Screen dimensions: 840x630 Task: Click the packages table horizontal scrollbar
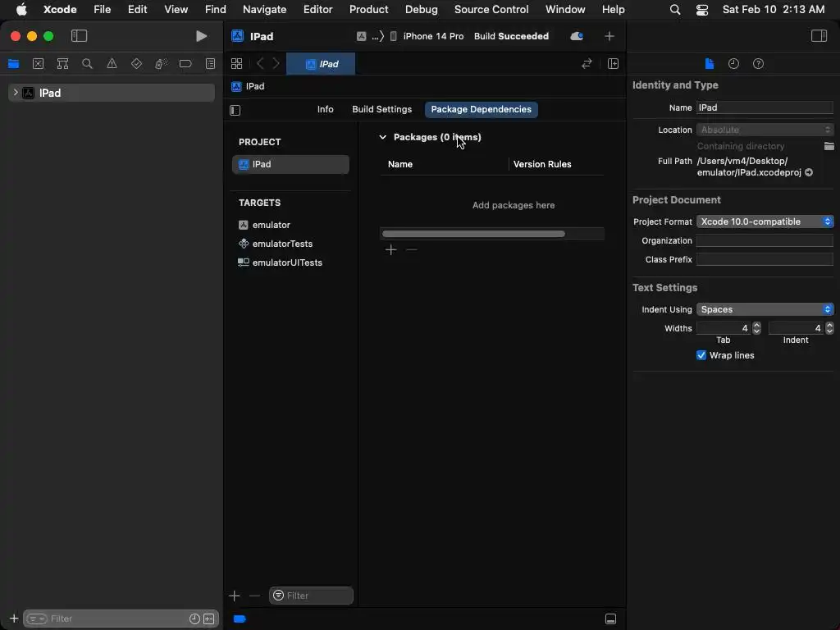(473, 234)
